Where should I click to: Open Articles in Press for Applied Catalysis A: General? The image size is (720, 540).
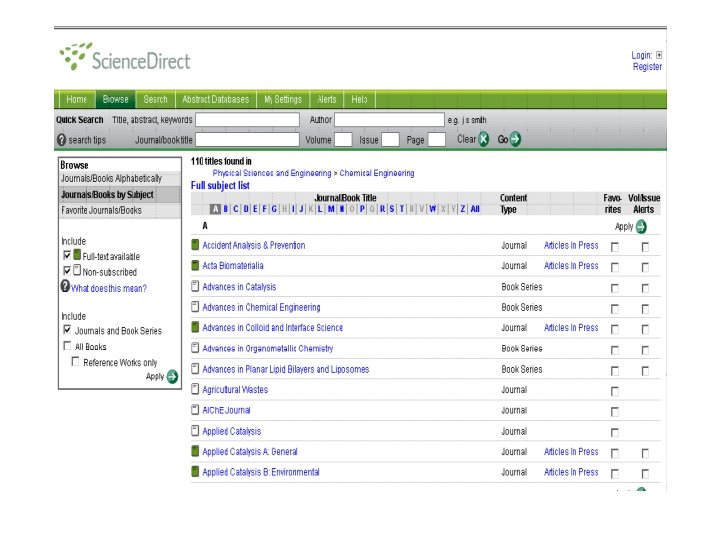pos(571,451)
